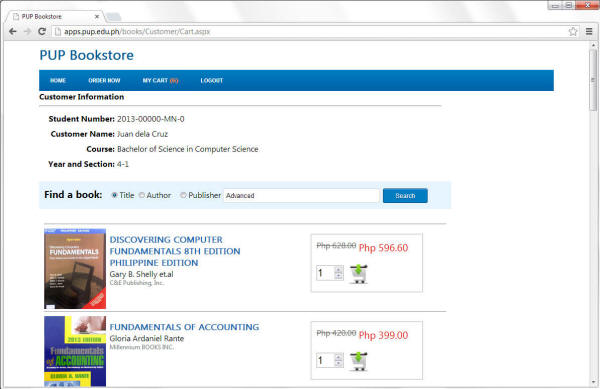Select the Publisher search option
The image size is (600, 389).
183,195
